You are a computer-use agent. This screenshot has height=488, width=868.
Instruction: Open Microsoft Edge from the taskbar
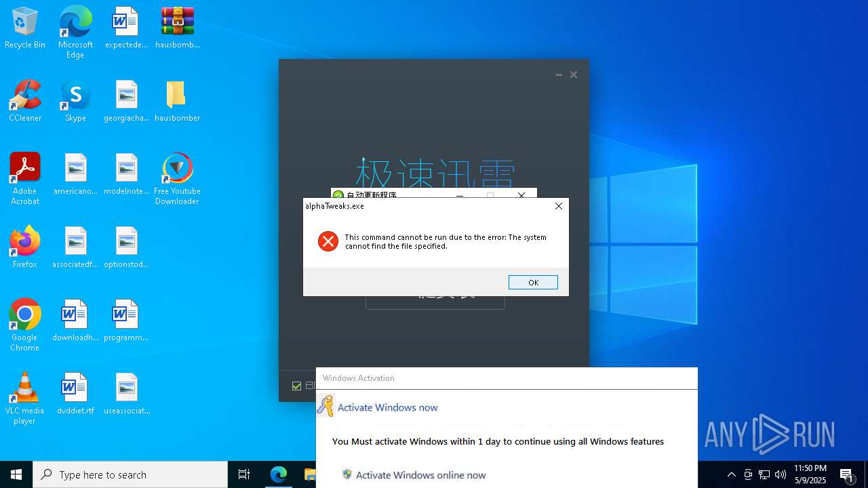pos(279,474)
